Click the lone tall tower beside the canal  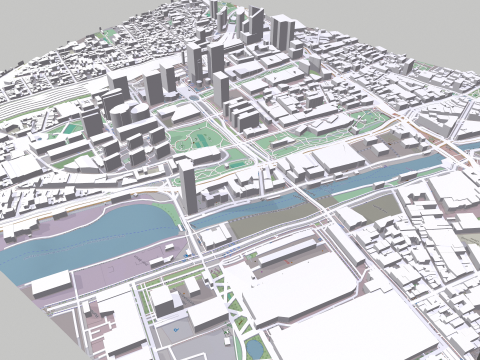188,187
